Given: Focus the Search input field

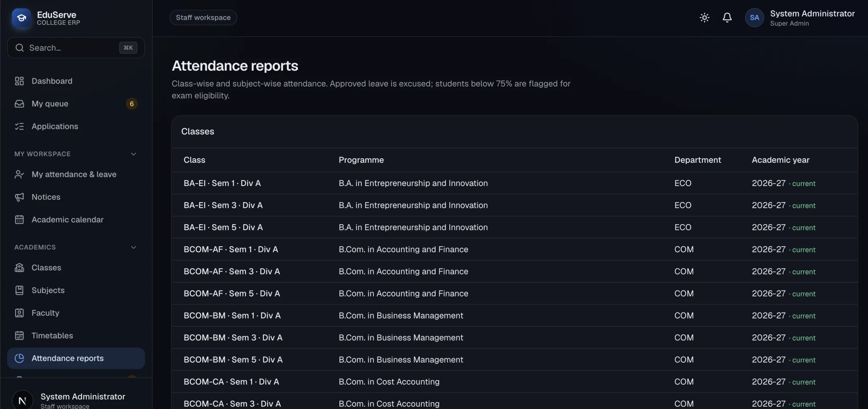Looking at the screenshot, I should tap(76, 48).
